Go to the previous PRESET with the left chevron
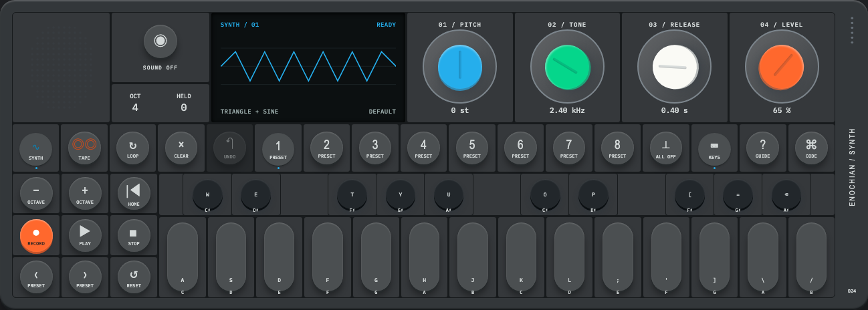 pos(36,277)
